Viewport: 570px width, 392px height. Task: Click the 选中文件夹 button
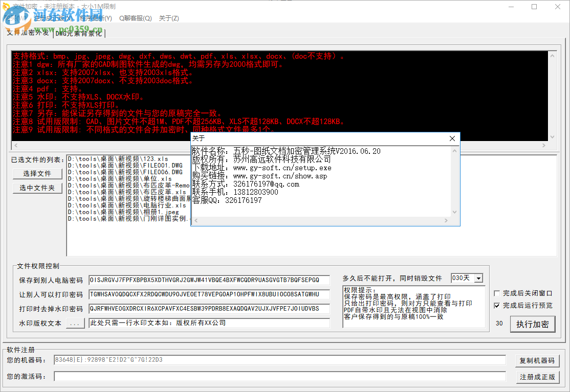37,188
